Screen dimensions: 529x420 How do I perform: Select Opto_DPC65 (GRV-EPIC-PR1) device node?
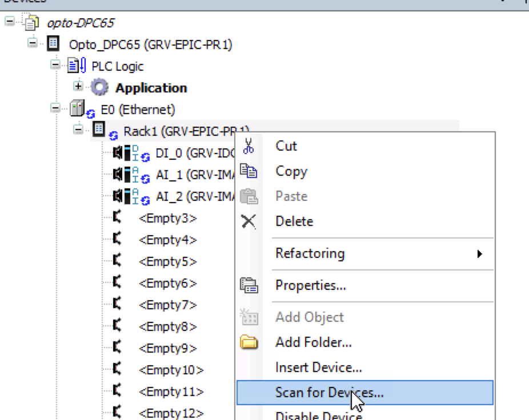[x=150, y=45]
